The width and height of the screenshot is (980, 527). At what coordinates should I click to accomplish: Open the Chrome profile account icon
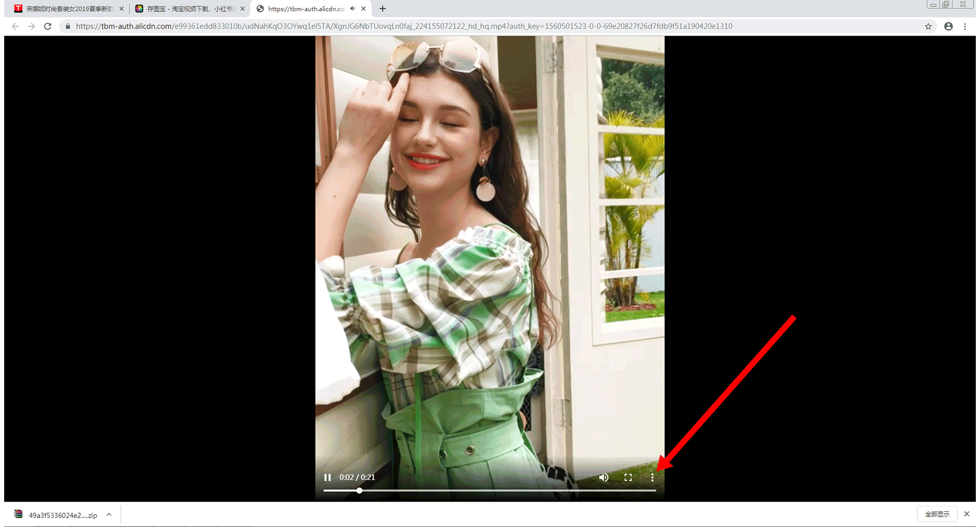(948, 26)
